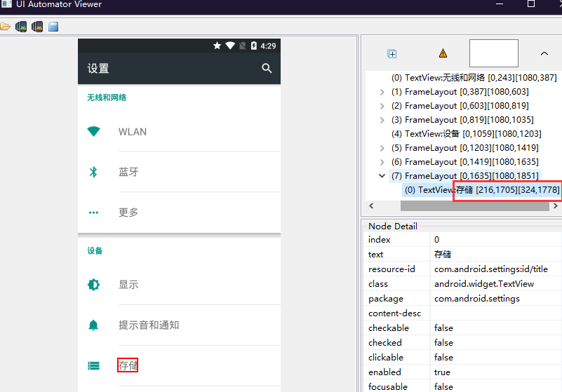This screenshot has width=562, height=392.
Task: Open a saved screenshot via folder icon
Action: point(5,27)
